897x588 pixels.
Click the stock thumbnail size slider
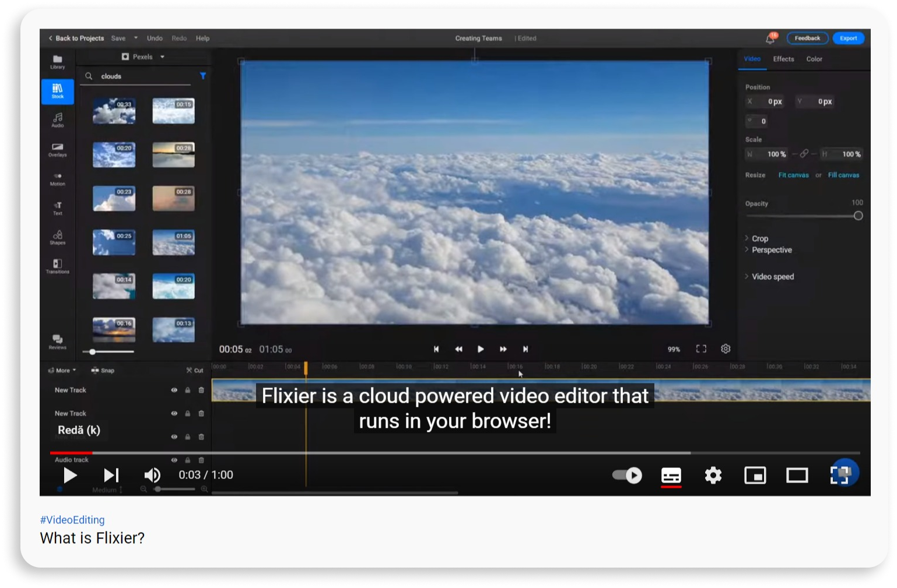(x=108, y=352)
